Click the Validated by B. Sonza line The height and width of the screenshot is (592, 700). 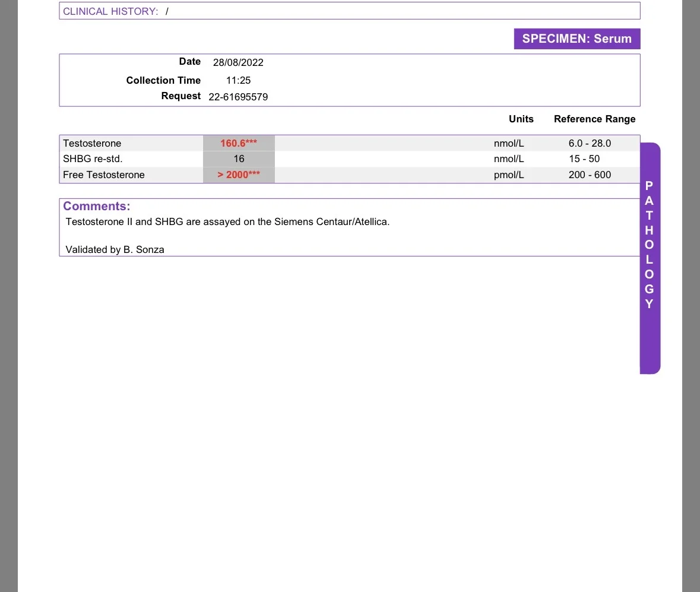pyautogui.click(x=115, y=249)
